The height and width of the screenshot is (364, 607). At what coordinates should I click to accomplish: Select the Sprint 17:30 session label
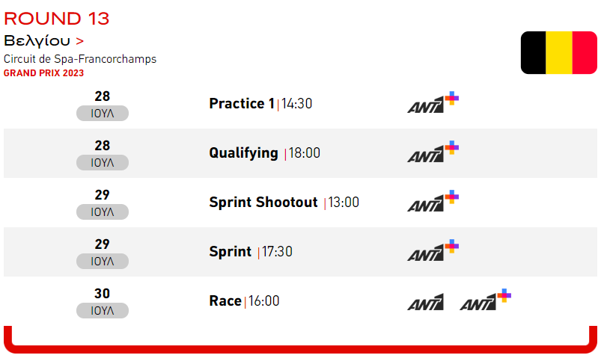pyautogui.click(x=251, y=252)
